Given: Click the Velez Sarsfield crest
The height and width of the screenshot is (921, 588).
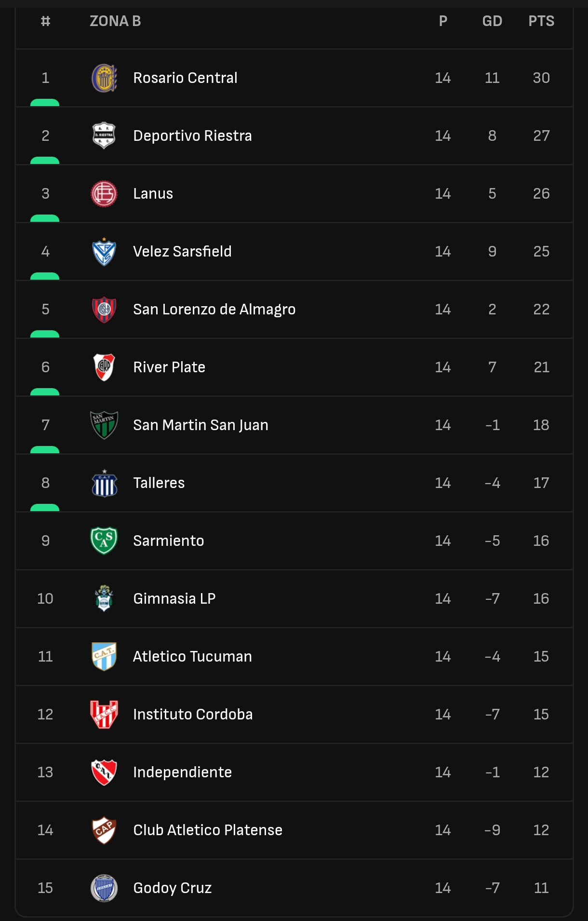Looking at the screenshot, I should 104,252.
